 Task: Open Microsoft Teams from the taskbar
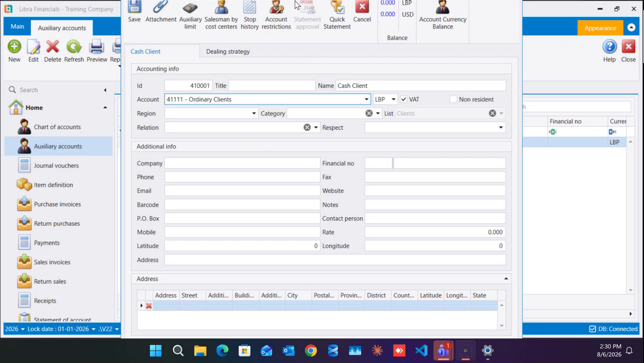(443, 351)
